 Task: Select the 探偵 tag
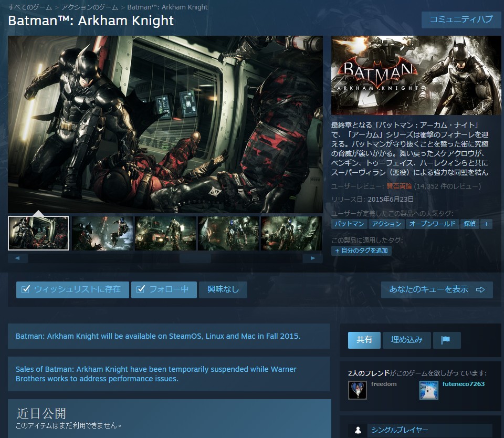pyautogui.click(x=469, y=224)
